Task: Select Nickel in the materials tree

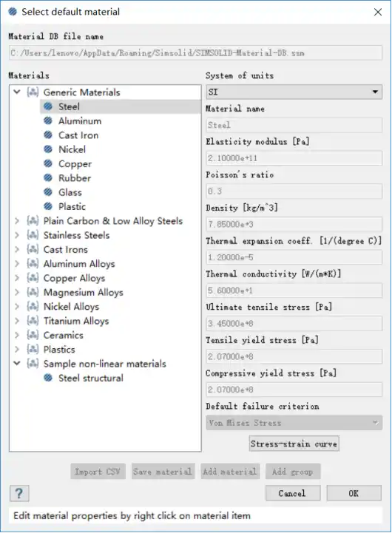Action: click(72, 149)
